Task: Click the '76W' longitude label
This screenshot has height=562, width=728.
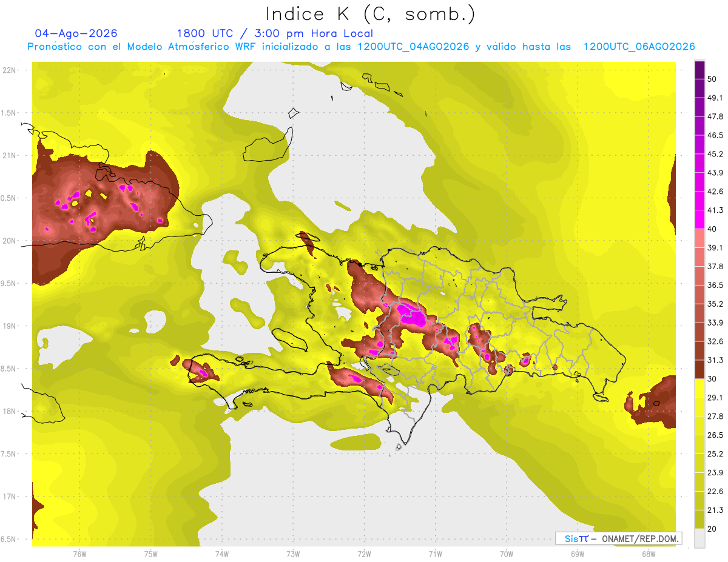Action: click(x=79, y=554)
